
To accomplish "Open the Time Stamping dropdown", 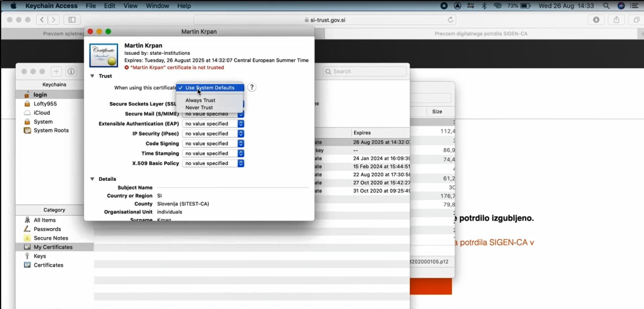I will tap(213, 153).
